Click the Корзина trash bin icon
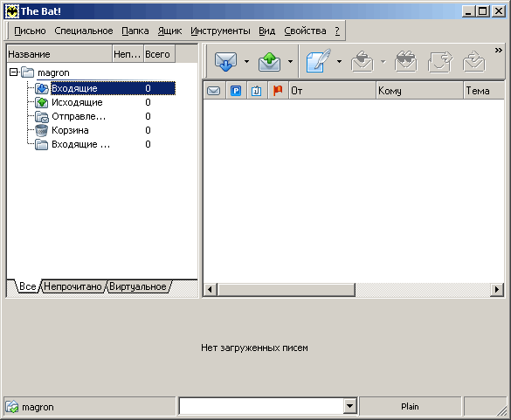Screen dimensions: 511x420 pos(42,130)
